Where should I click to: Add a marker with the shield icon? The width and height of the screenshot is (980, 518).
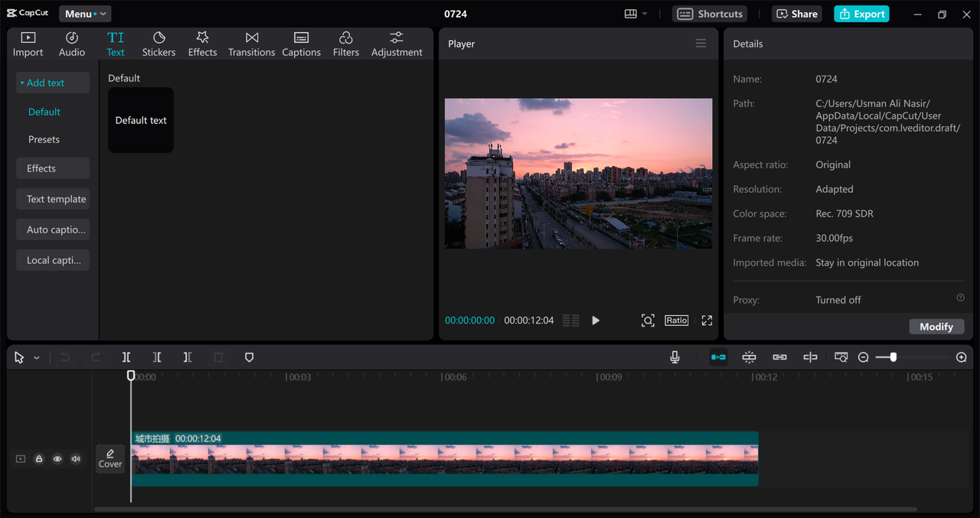point(249,357)
